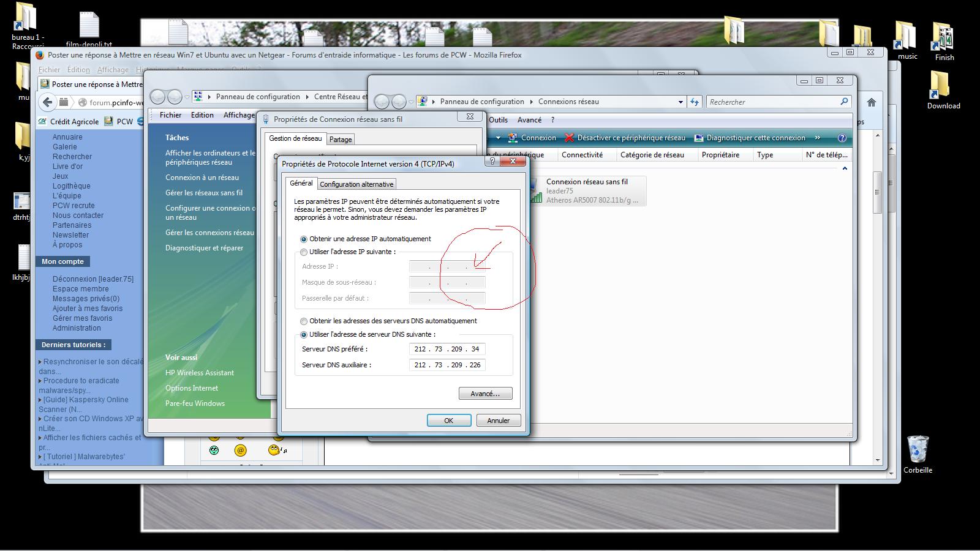Open 'Options Internet' under Voir aussi
Image resolution: width=980 pixels, height=551 pixels.
click(192, 388)
